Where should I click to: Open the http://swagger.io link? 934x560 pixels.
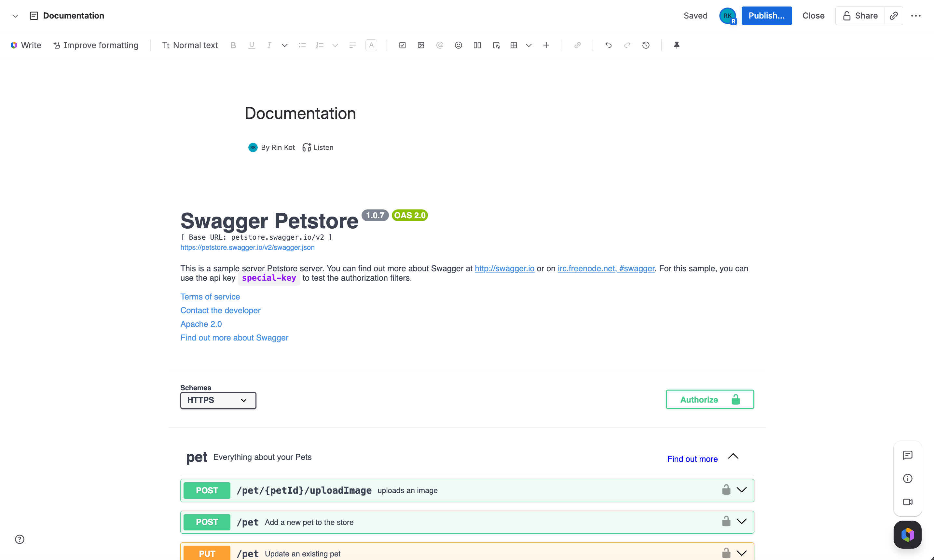(504, 269)
